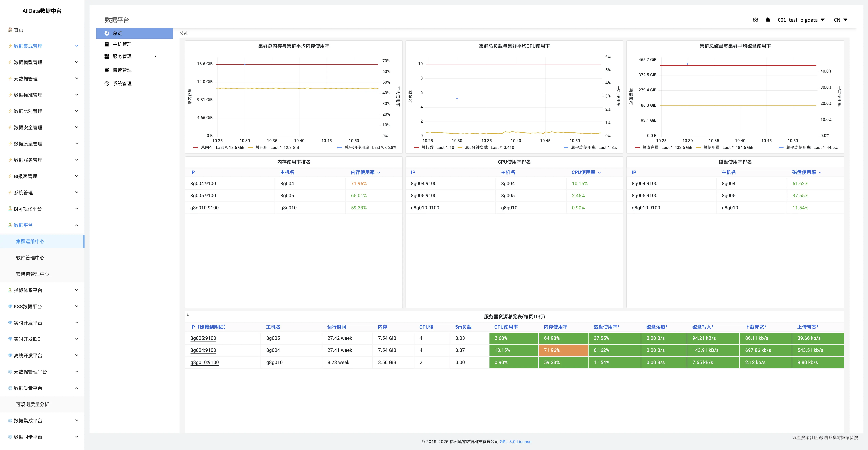Open the alarm bell notification icon
868x450 pixels.
tap(768, 20)
